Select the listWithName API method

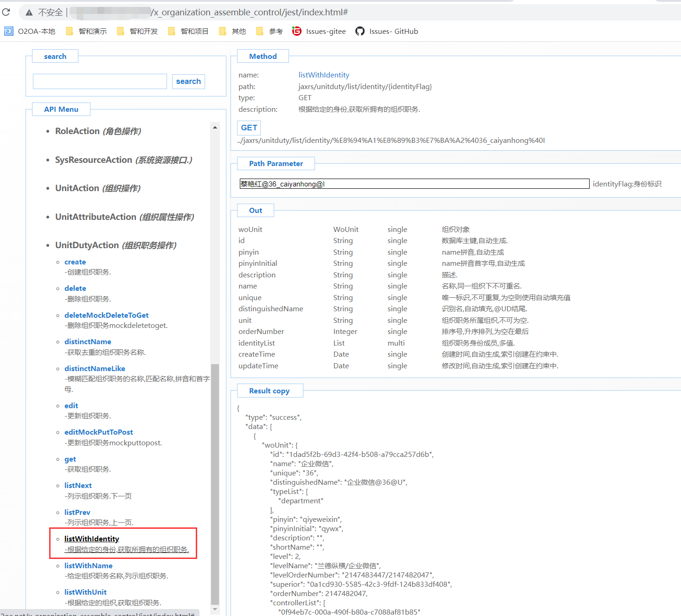tap(88, 565)
